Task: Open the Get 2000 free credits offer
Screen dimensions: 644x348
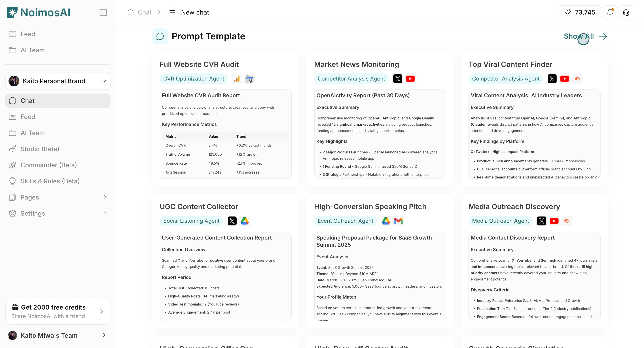Action: tap(58, 311)
